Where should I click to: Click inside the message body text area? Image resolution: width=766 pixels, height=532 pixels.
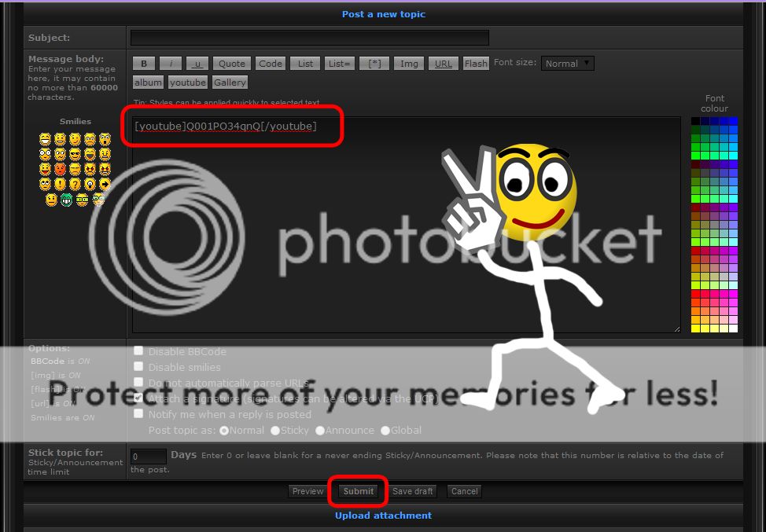pyautogui.click(x=407, y=225)
